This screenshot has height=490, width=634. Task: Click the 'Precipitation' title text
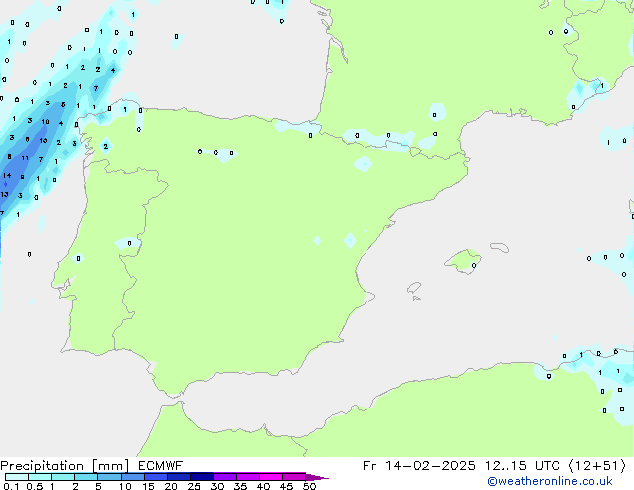click(42, 466)
